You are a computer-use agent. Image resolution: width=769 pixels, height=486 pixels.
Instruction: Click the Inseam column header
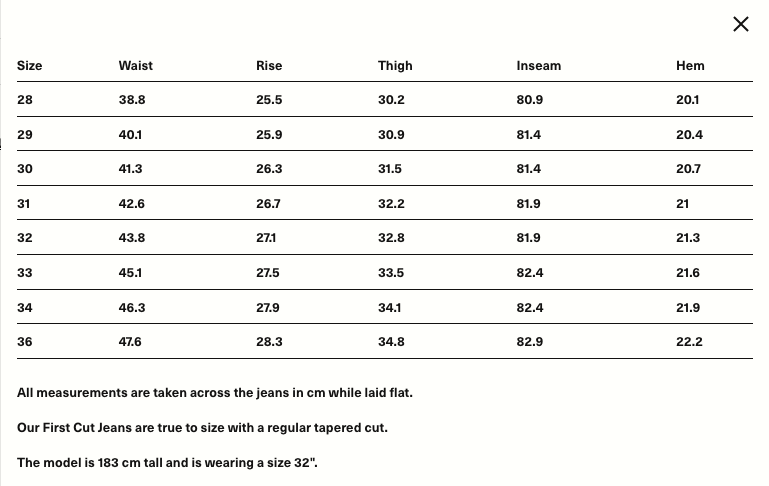pyautogui.click(x=538, y=66)
